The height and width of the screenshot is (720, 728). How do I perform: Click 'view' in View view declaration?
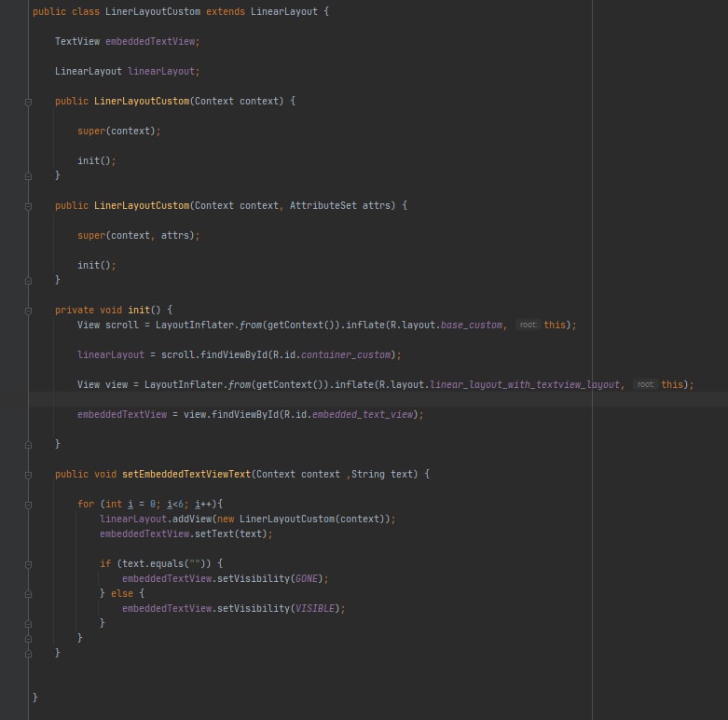pyautogui.click(x=117, y=384)
